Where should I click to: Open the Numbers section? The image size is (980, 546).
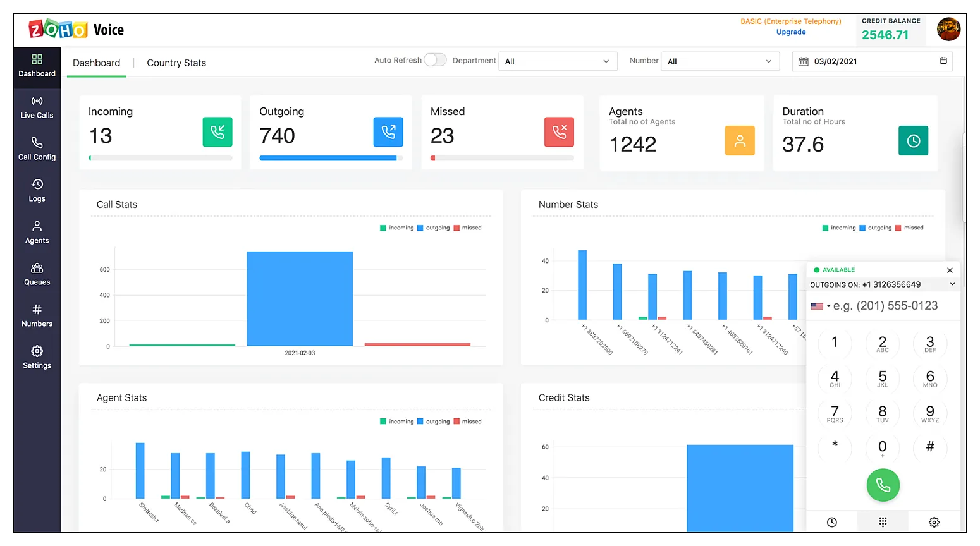pos(37,316)
